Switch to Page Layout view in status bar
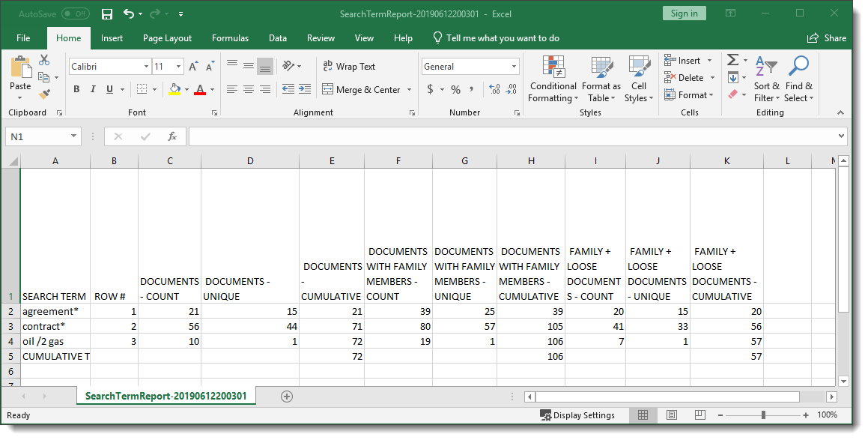The width and height of the screenshot is (868, 440). (x=672, y=415)
